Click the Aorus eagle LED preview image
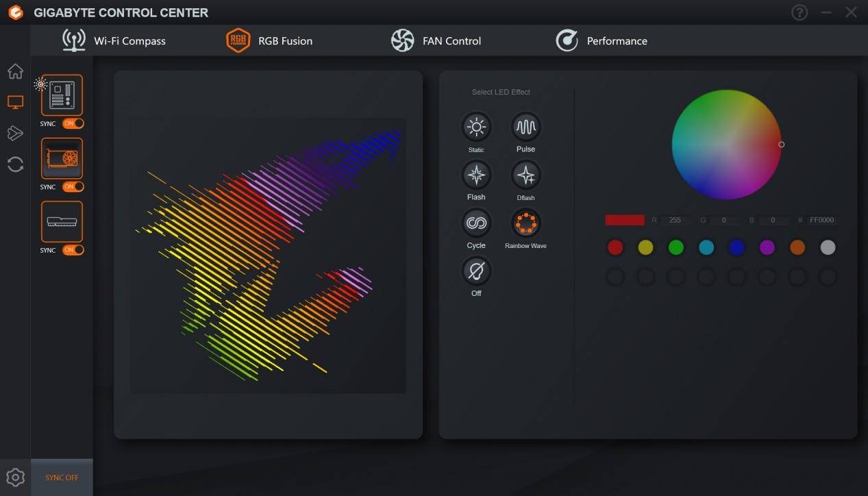The height and width of the screenshot is (496, 868). [x=268, y=256]
